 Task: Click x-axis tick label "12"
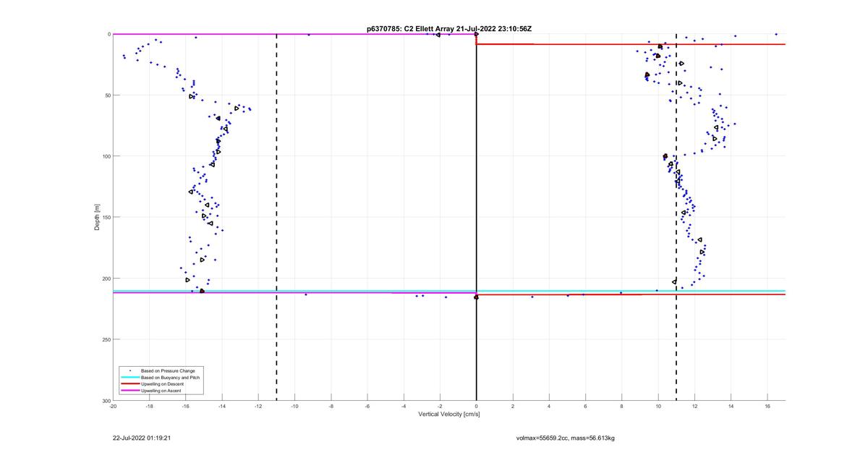click(x=694, y=406)
